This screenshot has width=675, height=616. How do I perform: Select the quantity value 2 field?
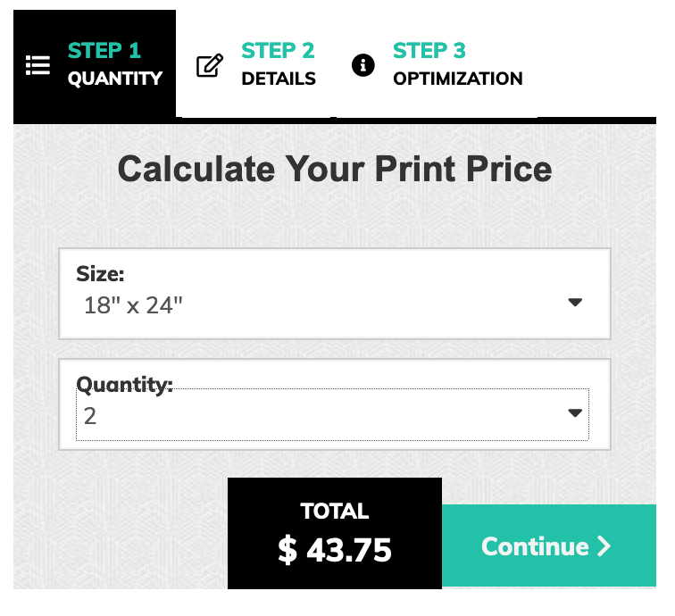(x=332, y=414)
